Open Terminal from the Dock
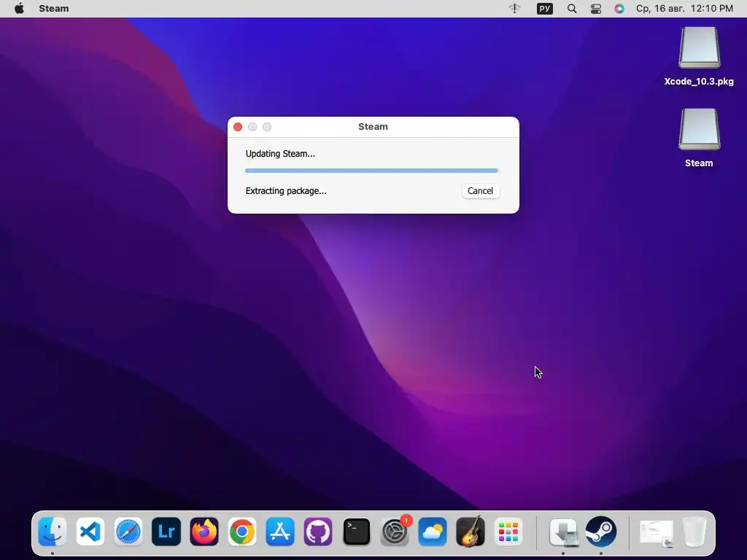This screenshot has height=560, width=747. (x=356, y=532)
